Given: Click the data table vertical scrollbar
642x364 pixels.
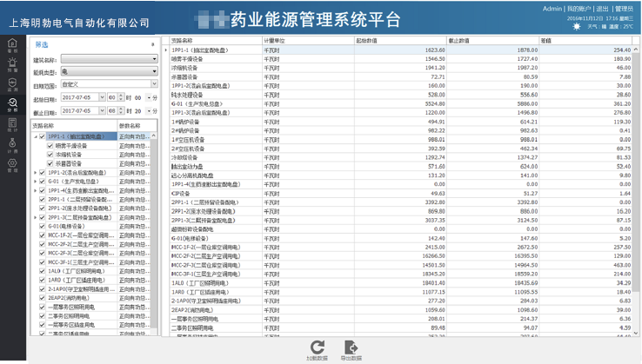Looking at the screenshot, I should click(x=636, y=174).
